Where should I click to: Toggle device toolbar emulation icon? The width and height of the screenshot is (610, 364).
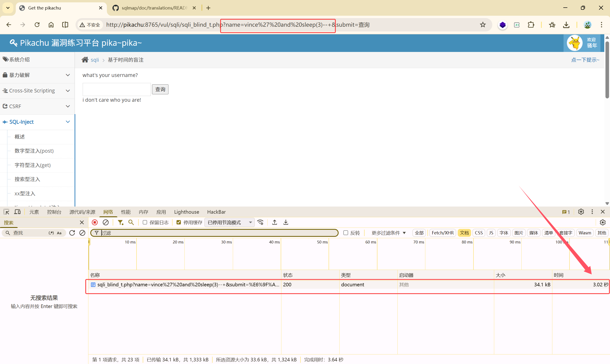(x=17, y=212)
